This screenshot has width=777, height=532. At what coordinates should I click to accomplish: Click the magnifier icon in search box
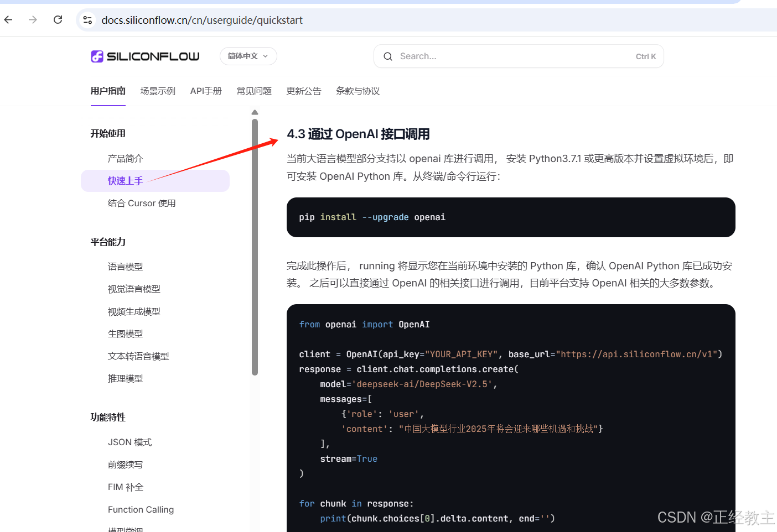click(x=388, y=56)
